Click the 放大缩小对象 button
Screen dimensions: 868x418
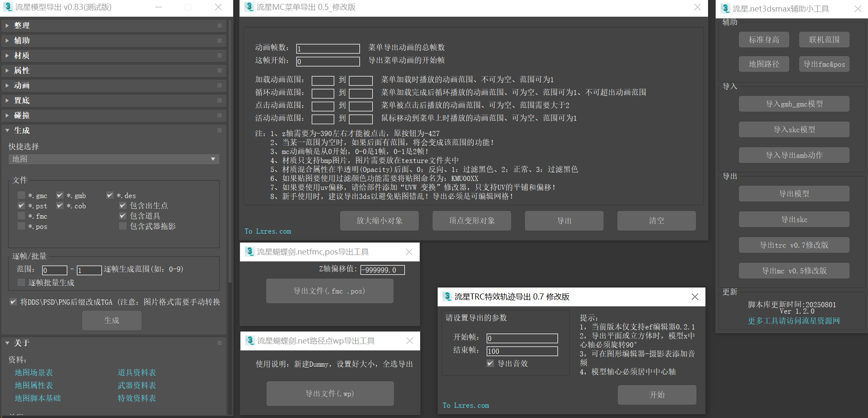point(379,221)
